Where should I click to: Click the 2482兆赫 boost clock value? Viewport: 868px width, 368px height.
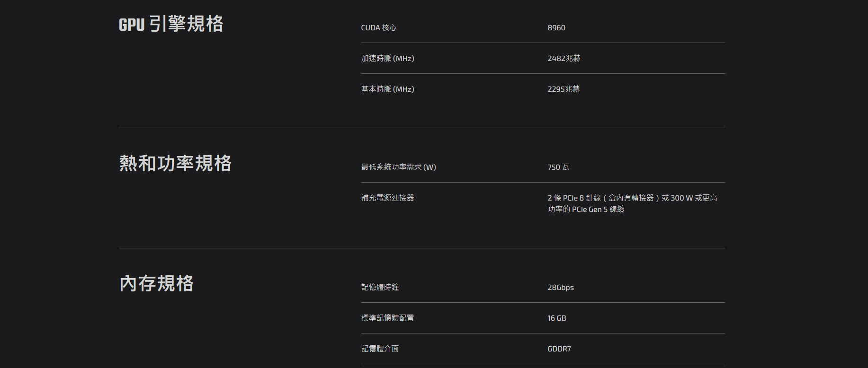(564, 58)
